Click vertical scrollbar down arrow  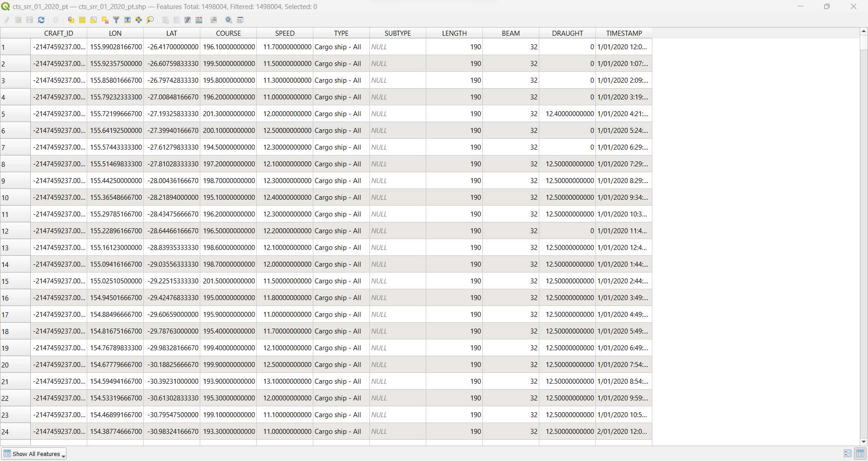point(863,442)
